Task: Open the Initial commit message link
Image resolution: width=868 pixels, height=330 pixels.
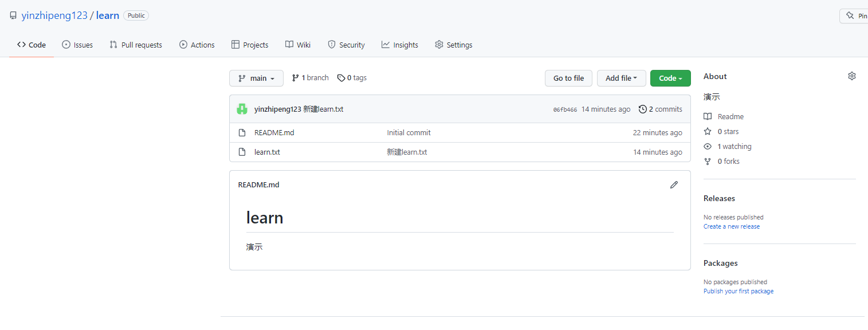Action: click(x=409, y=133)
